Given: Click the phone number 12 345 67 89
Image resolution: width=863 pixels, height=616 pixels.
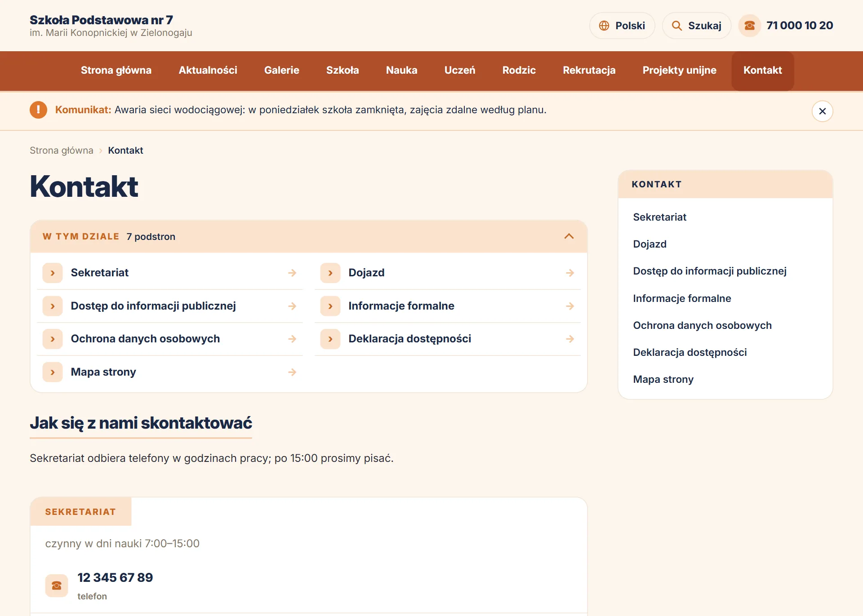Looking at the screenshot, I should click(x=115, y=578).
